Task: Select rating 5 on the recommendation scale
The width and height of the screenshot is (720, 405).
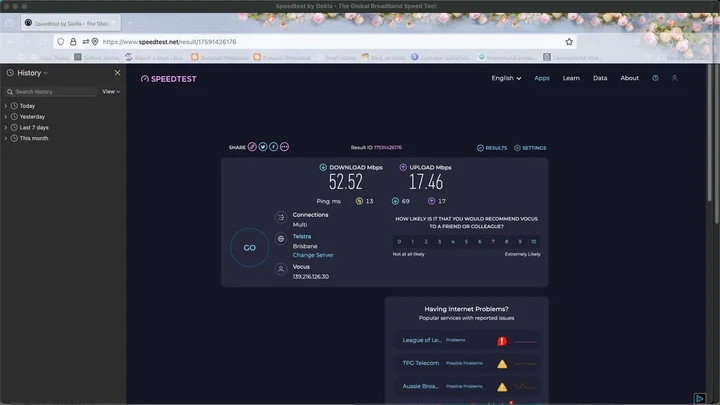Action: coord(467,241)
